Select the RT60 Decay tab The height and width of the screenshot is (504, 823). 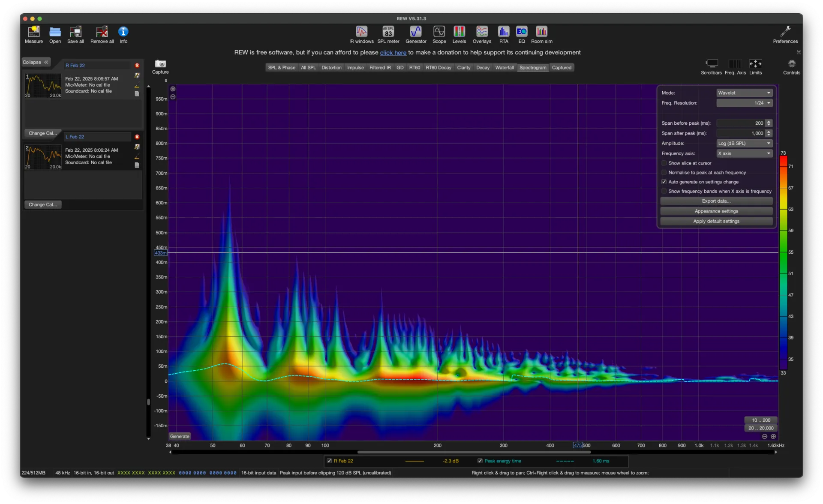click(438, 68)
